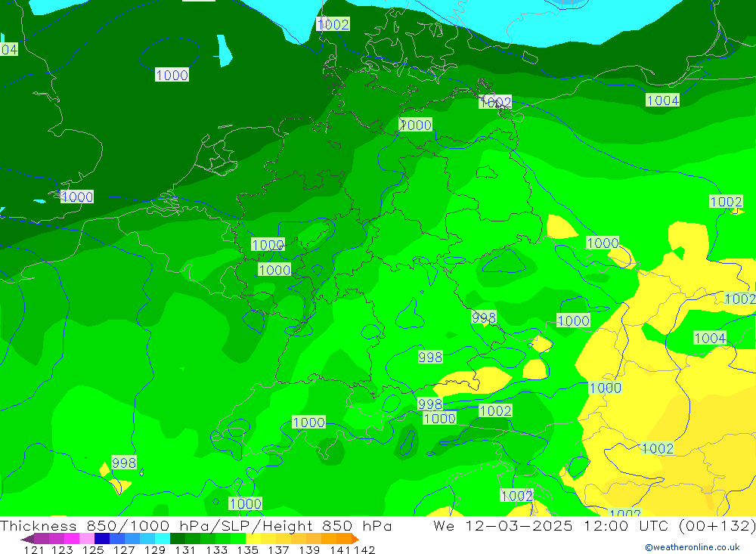756x554 pixels.
Task: Pick the light pink legend swatch before 125
Action: click(86, 538)
